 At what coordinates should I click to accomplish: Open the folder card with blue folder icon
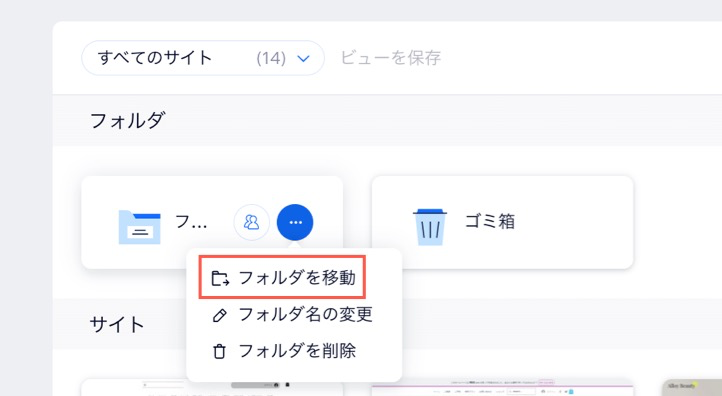pos(212,222)
